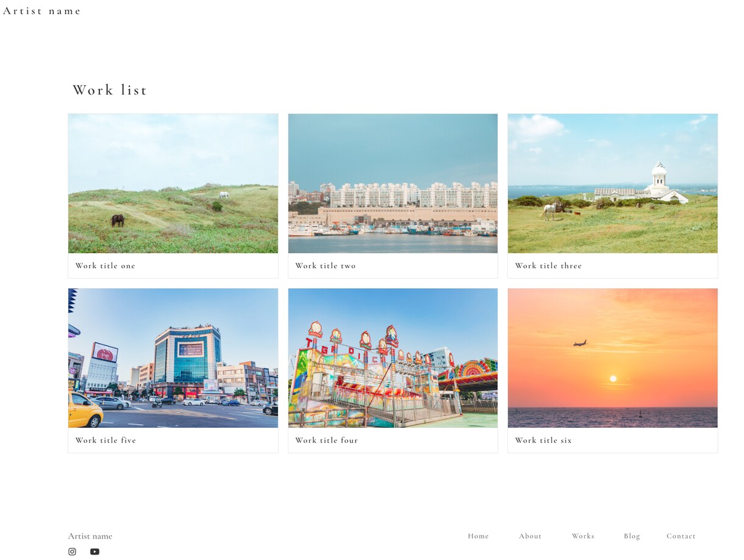Open the Work title one link
The image size is (744, 560).
point(106,266)
